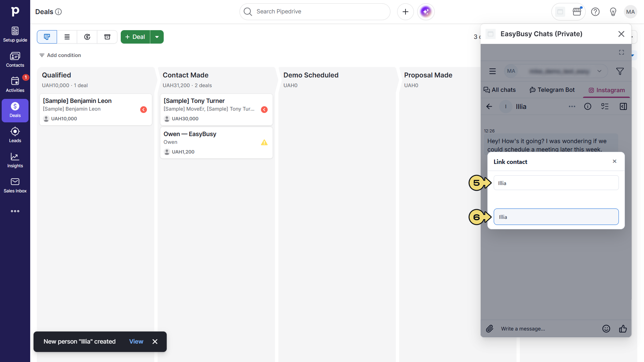
Task: Open the MA account avatar menu
Action: 631,12
